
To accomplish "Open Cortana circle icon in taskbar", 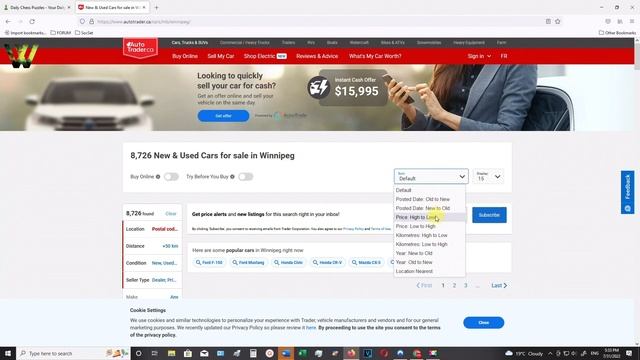I will coord(138,353).
